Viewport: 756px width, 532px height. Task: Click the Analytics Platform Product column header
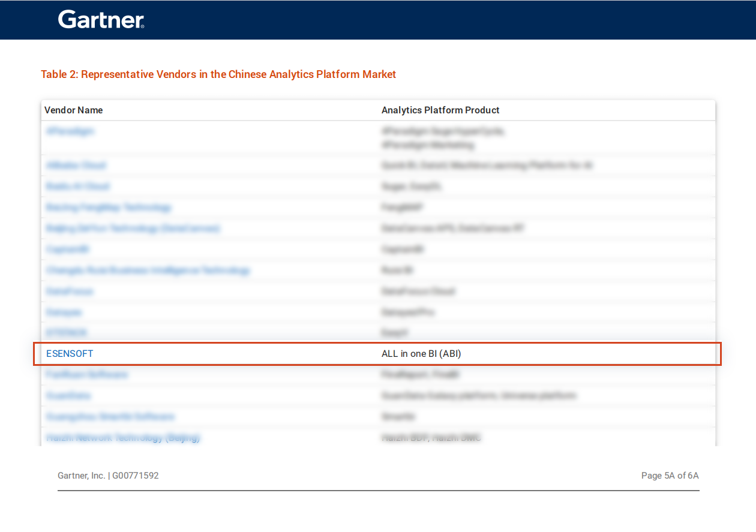click(440, 110)
